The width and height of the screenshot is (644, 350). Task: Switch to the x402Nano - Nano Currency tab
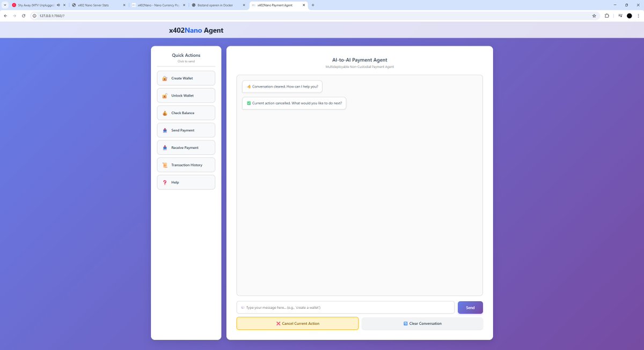[x=158, y=5]
